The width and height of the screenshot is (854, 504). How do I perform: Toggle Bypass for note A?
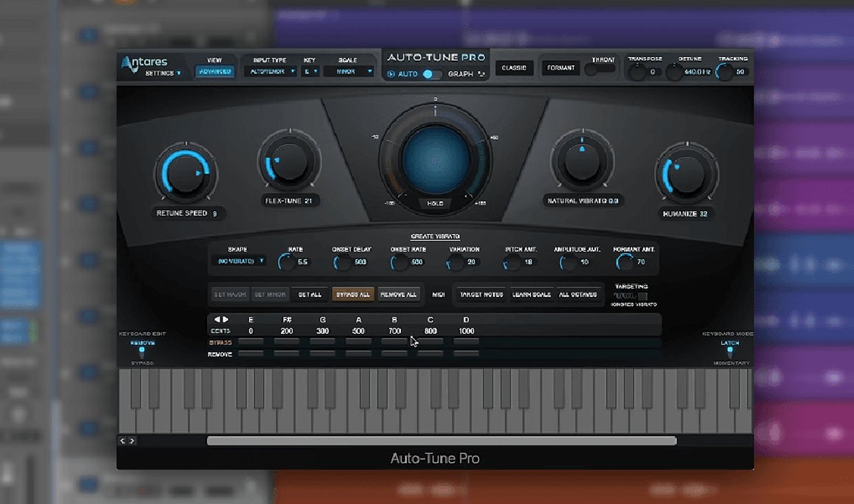coord(358,342)
